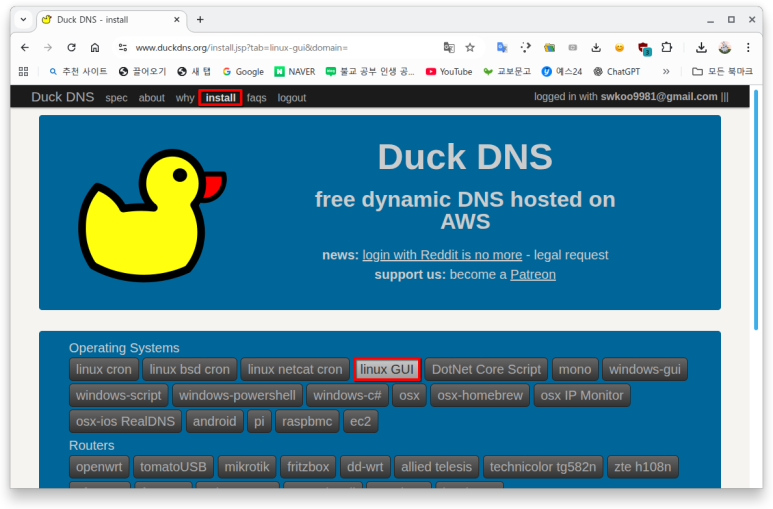Bookmark this page with the star
Screen dimensions: 773x509
470,47
